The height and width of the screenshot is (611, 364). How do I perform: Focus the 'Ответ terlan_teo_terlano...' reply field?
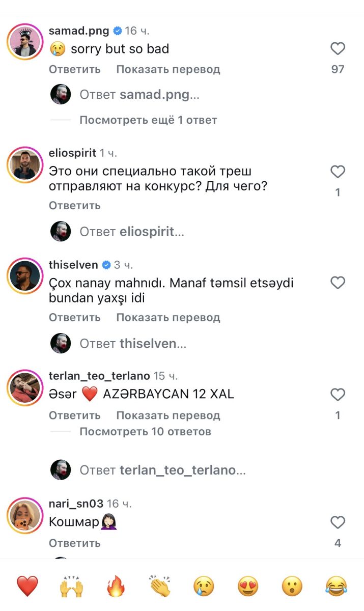point(162,470)
